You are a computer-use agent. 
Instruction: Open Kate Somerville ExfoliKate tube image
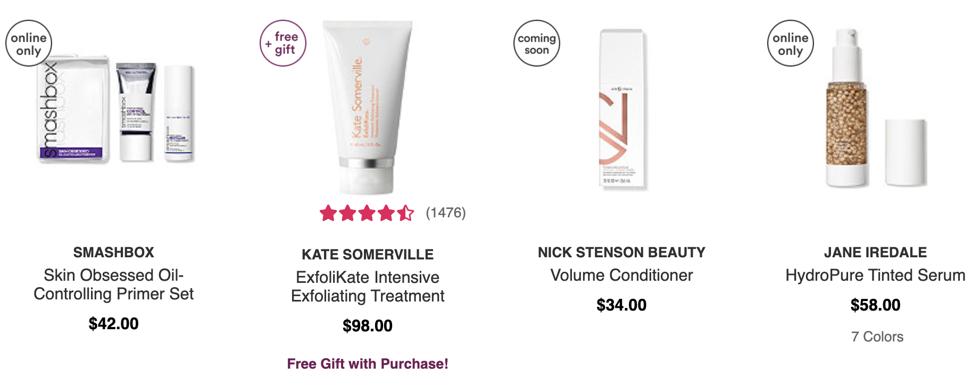coord(368,107)
